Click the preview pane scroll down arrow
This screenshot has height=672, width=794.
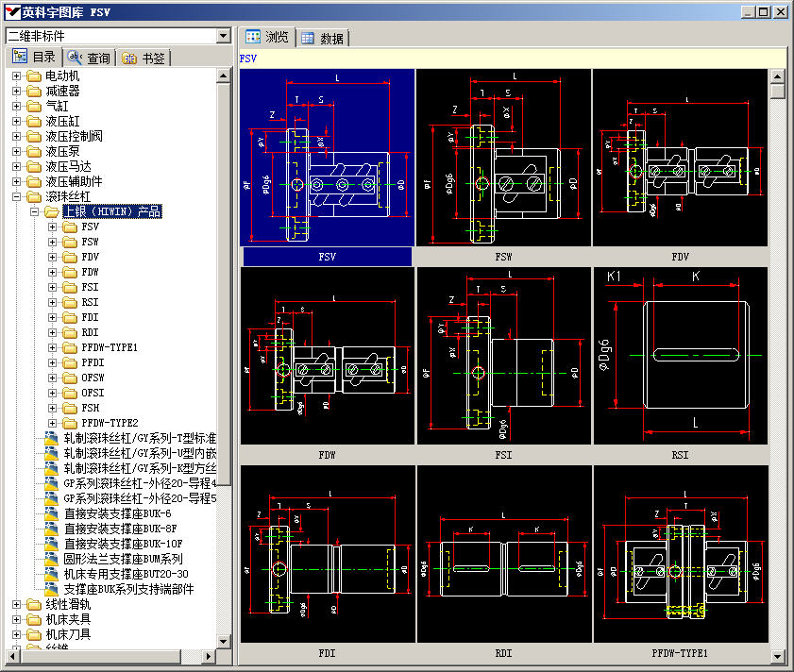click(778, 657)
